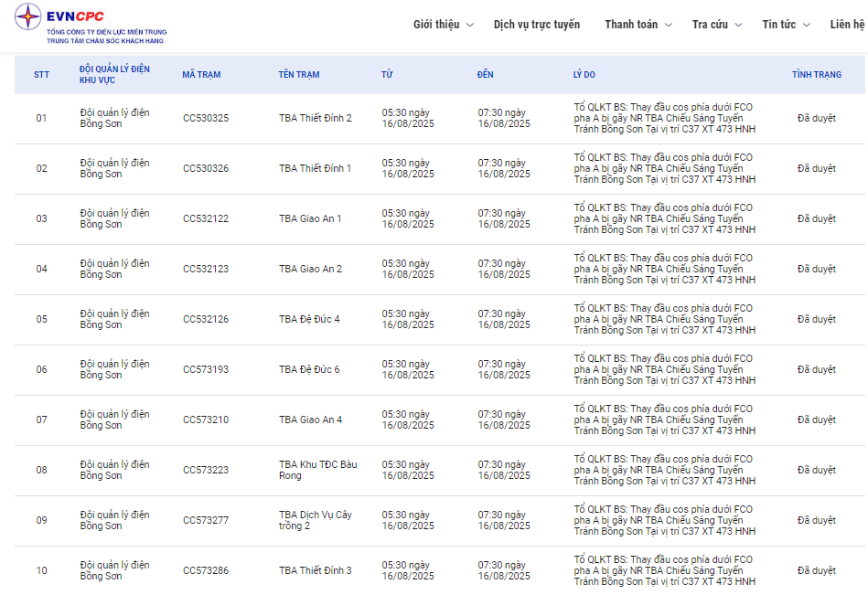Expand the Giới thiệu menu chevron
This screenshot has height=595, width=868.
click(470, 25)
